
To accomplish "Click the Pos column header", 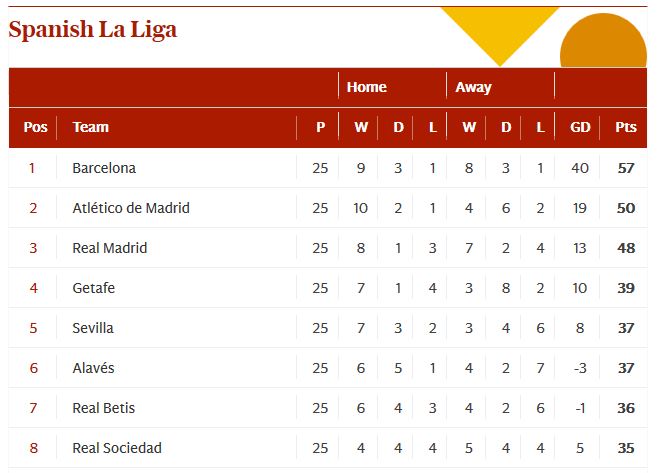I will pos(35,127).
